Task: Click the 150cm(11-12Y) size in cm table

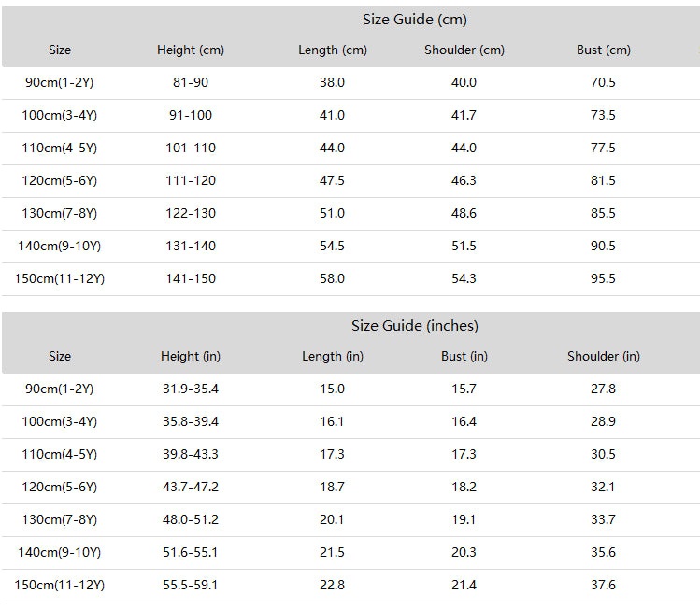Action: 60,279
